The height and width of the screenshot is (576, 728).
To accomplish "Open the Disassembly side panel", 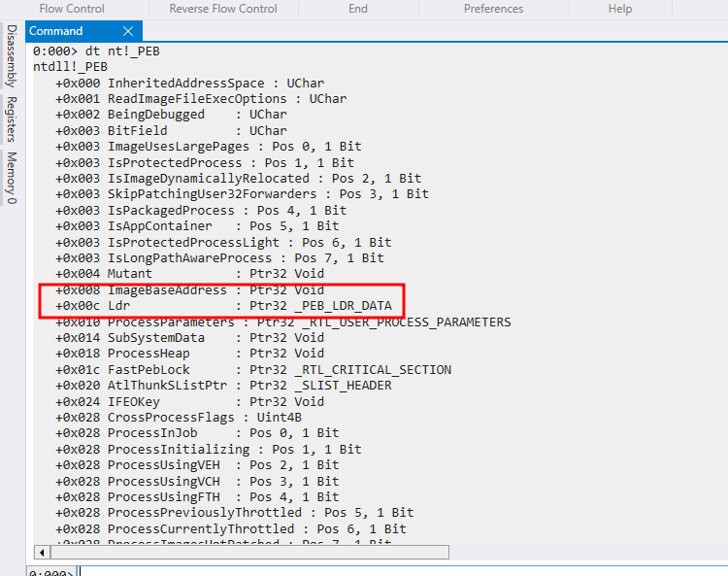I will [x=12, y=55].
